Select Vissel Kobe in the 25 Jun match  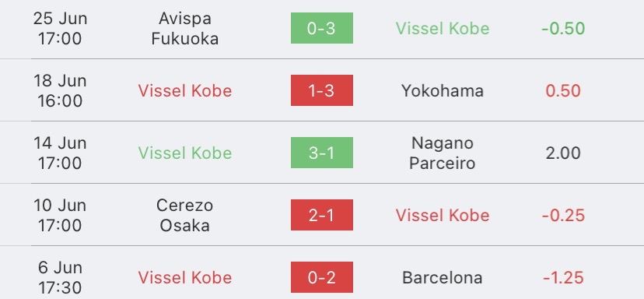click(x=443, y=28)
